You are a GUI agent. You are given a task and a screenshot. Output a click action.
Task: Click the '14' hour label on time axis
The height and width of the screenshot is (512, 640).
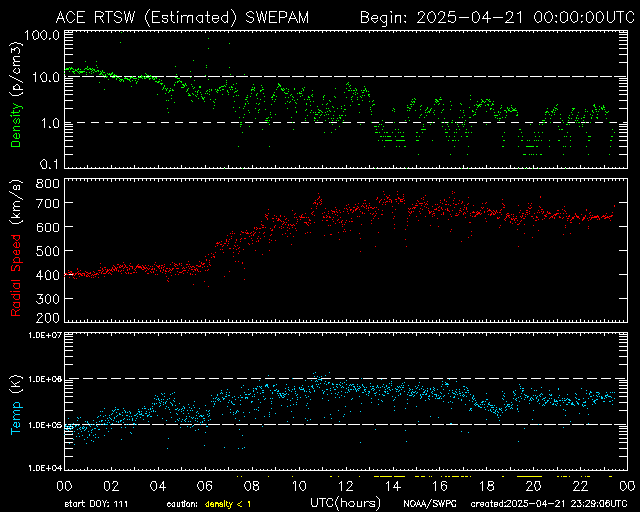pyautogui.click(x=393, y=486)
